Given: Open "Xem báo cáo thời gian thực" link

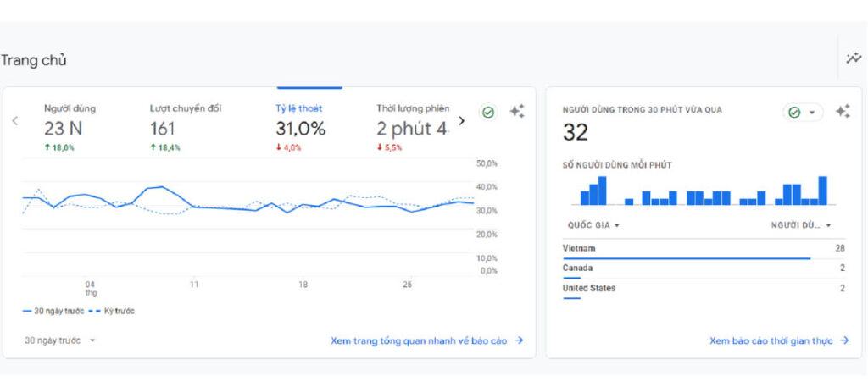Looking at the screenshot, I should point(779,340).
